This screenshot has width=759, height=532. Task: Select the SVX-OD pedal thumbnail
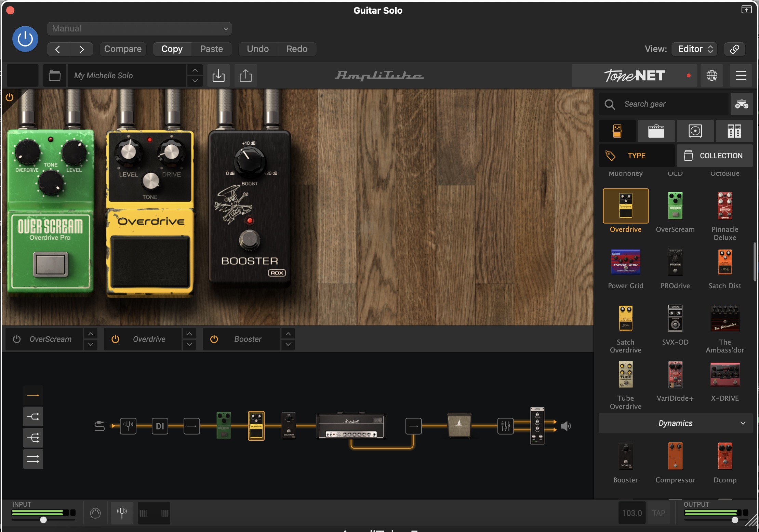[x=675, y=318]
